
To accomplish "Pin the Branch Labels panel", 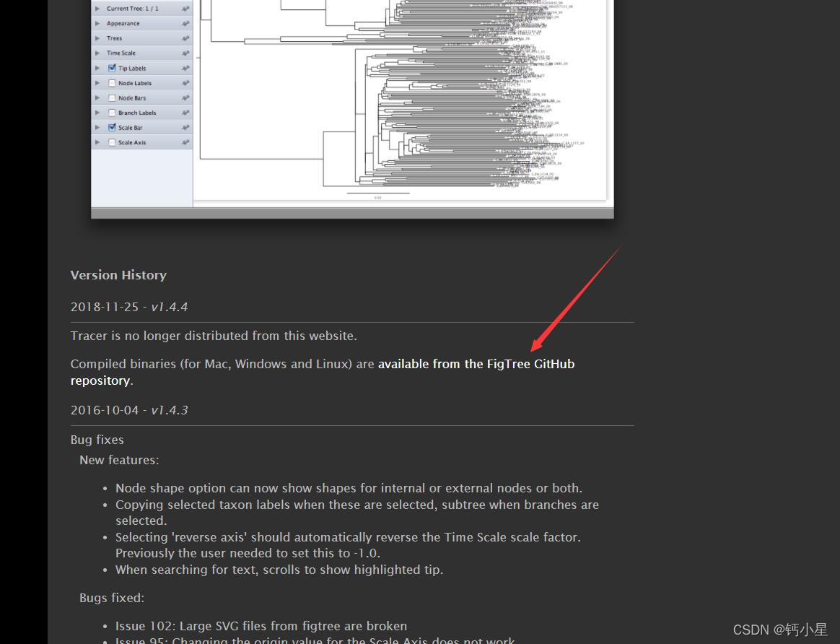I will (185, 113).
